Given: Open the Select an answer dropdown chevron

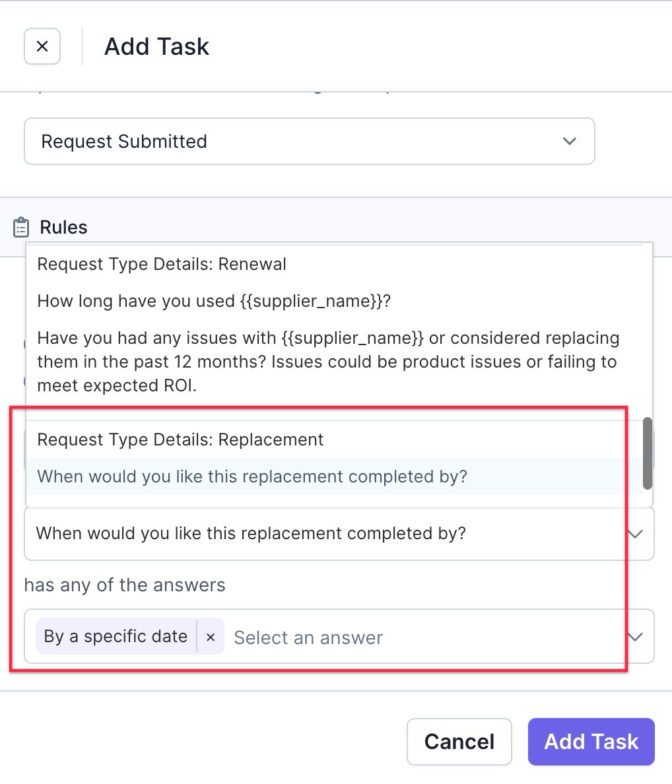Looking at the screenshot, I should click(x=636, y=637).
